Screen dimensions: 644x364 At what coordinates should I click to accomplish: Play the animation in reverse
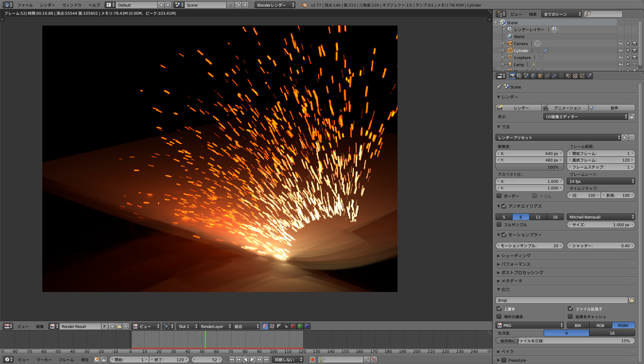coord(245,359)
